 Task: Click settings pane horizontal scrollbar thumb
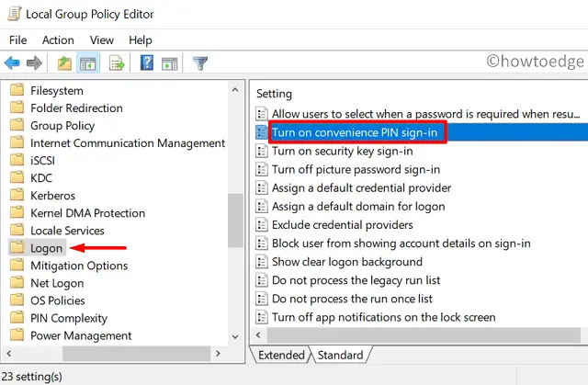tap(424, 334)
